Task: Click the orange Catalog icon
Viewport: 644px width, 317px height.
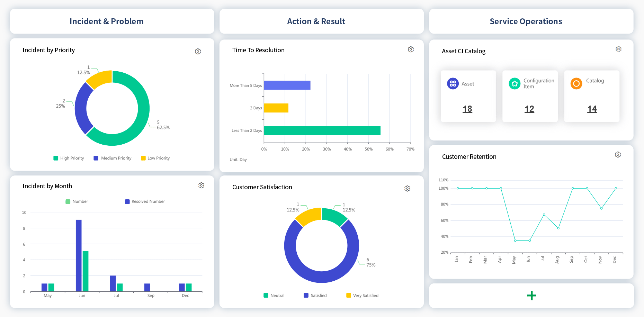Action: (576, 84)
